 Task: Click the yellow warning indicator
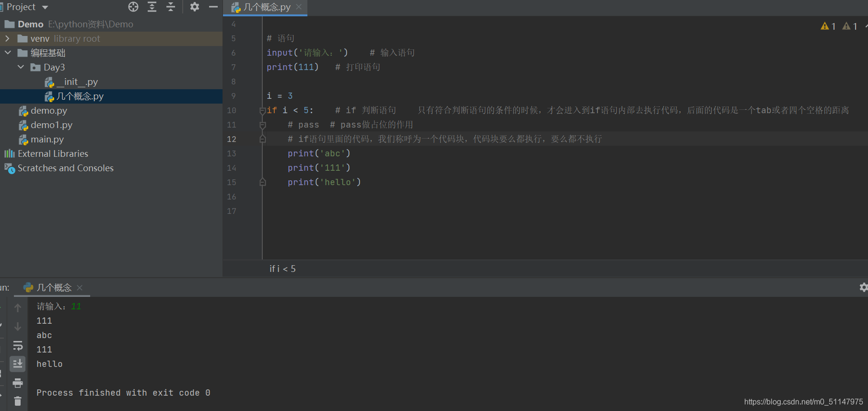[828, 26]
